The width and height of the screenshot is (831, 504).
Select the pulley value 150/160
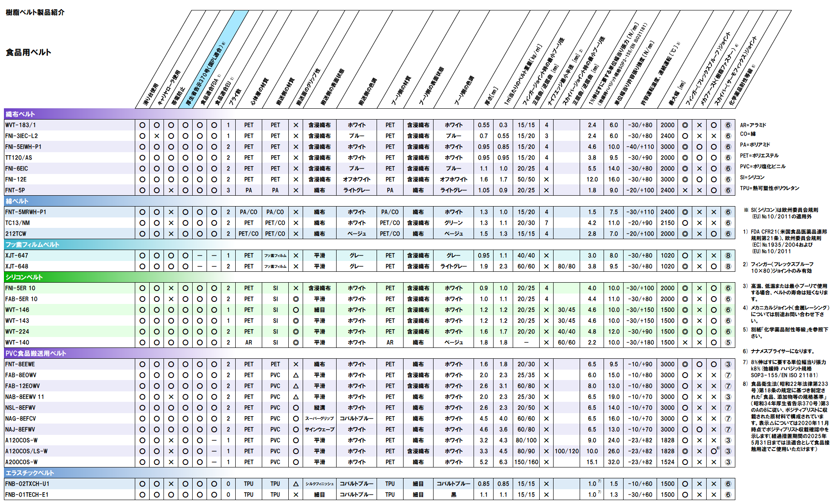tap(526, 462)
